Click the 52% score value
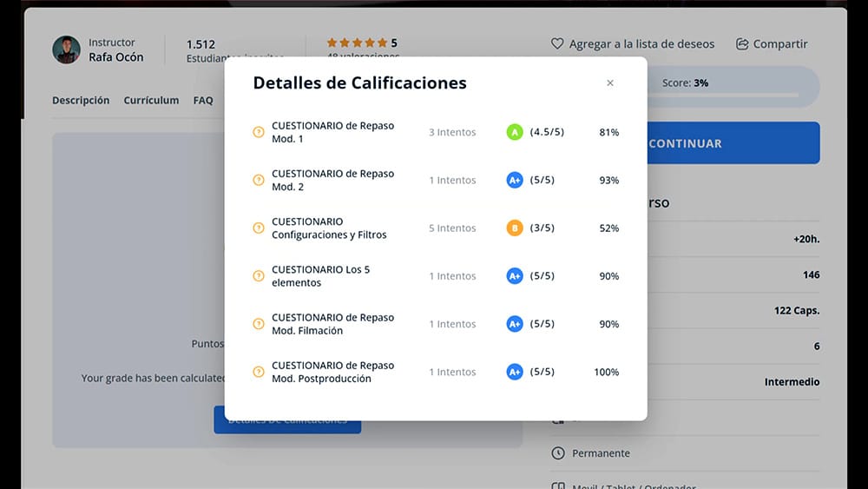The height and width of the screenshot is (489, 868). pyautogui.click(x=609, y=228)
